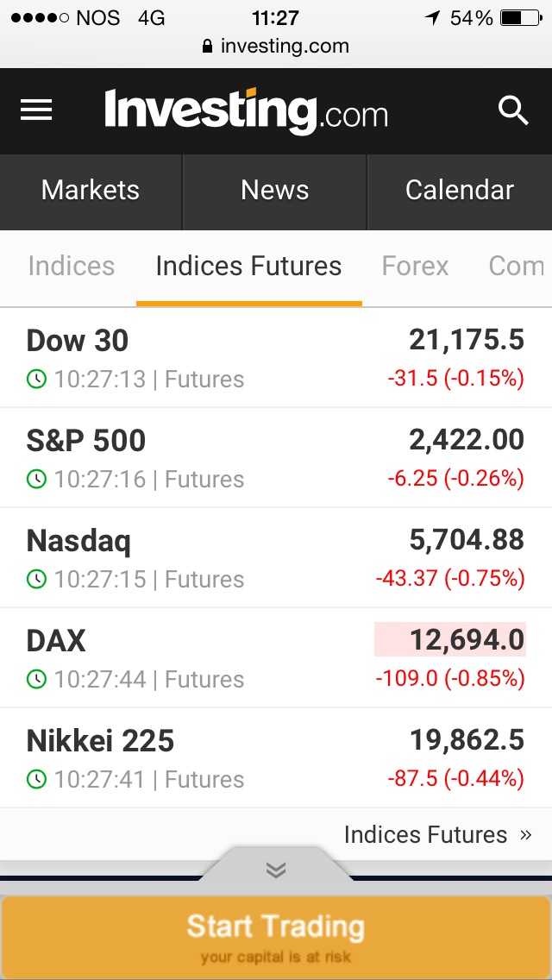Tap the Investing.com logo
The image size is (552, 980).
(x=246, y=111)
